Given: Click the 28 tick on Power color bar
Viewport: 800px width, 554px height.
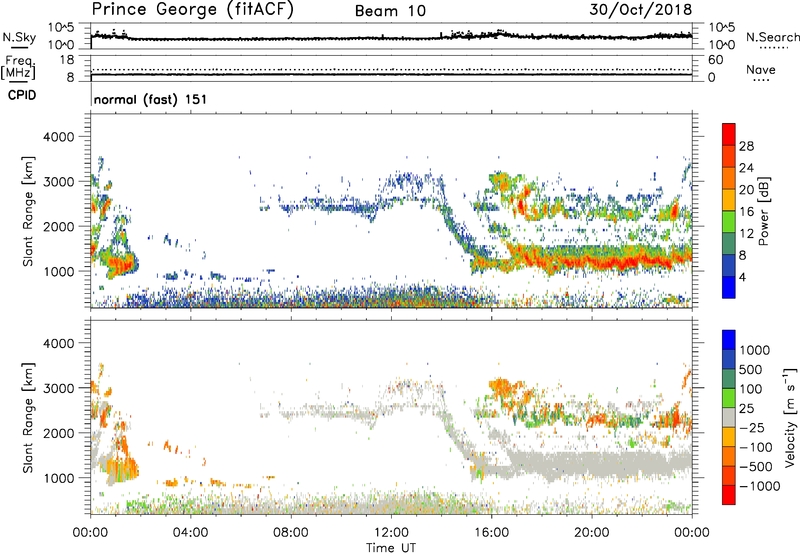Looking at the screenshot, I should coord(746,146).
